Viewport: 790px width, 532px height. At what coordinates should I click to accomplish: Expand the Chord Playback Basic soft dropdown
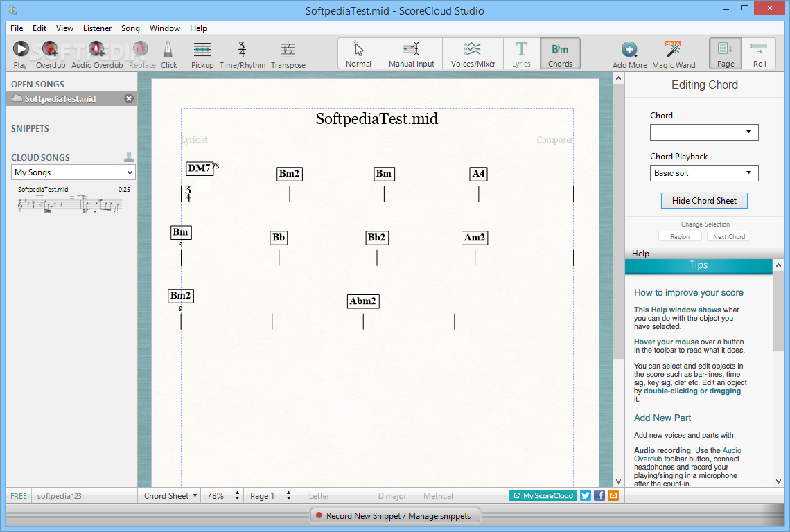click(704, 173)
